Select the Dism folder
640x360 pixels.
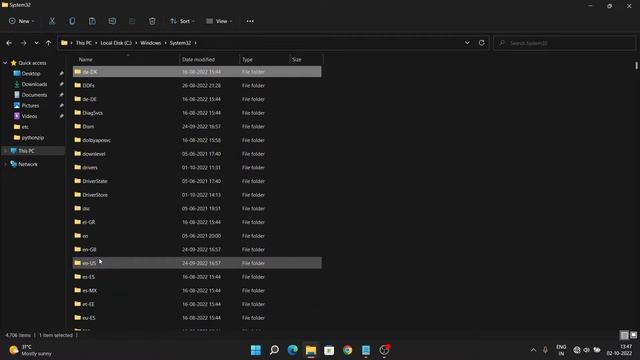(x=197, y=127)
